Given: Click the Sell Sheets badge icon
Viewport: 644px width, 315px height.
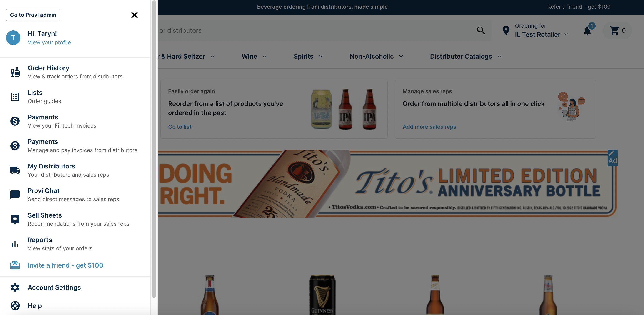Looking at the screenshot, I should click(15, 219).
